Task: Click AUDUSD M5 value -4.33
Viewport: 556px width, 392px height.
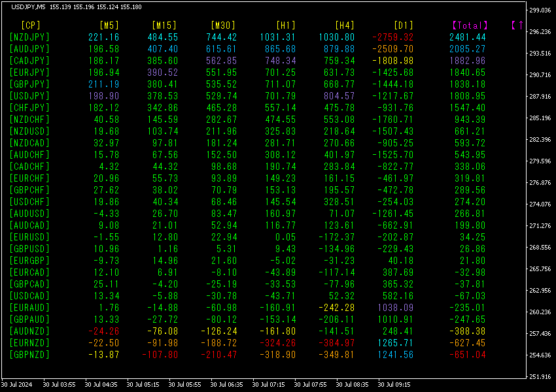Action: click(107, 214)
